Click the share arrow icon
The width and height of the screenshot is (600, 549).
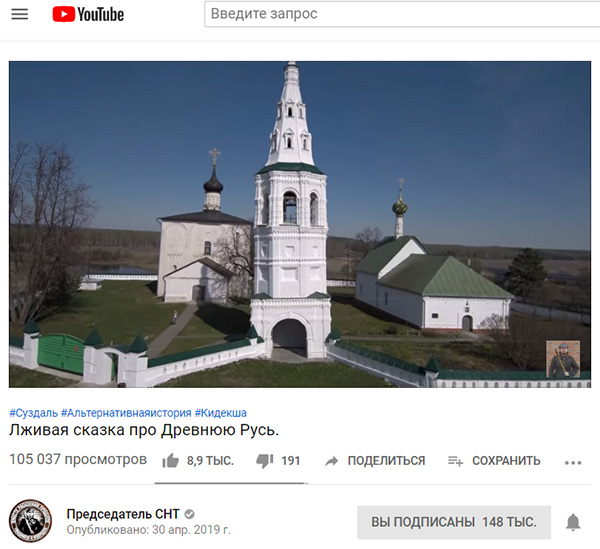pos(331,461)
